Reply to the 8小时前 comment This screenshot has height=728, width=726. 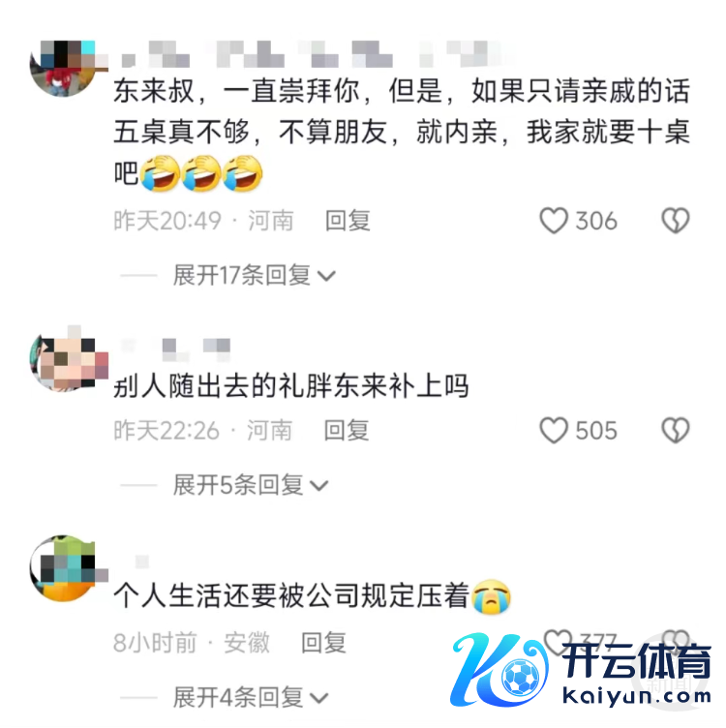point(323,643)
